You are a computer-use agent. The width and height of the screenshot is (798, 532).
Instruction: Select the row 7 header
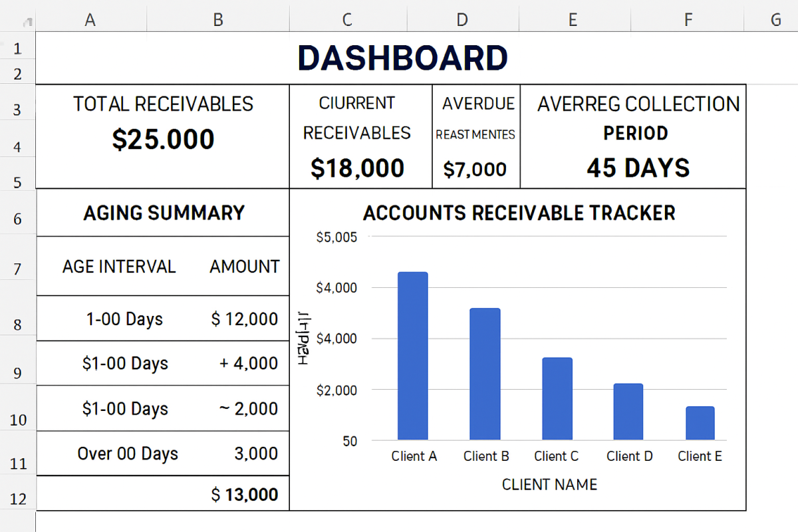[17, 269]
